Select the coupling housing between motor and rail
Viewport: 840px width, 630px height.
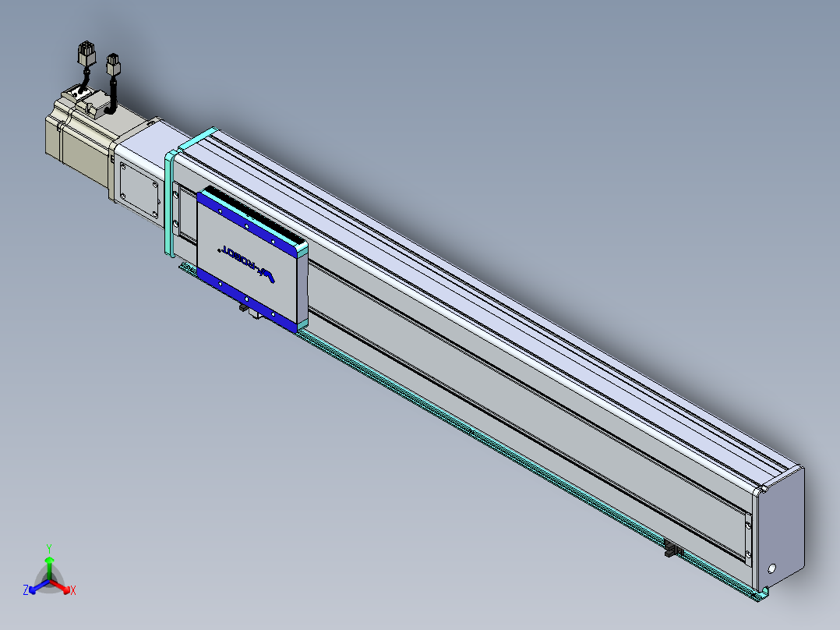tap(140, 172)
